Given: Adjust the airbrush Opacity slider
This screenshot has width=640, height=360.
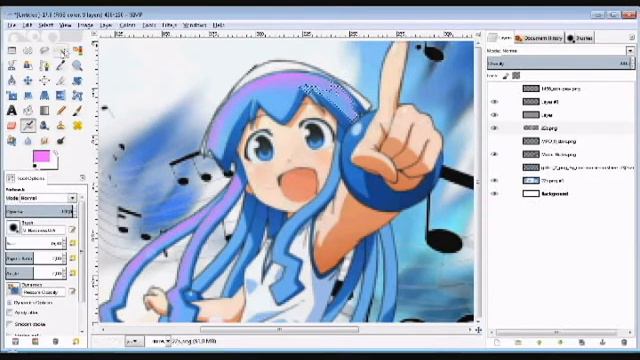Looking at the screenshot, I should (x=39, y=211).
